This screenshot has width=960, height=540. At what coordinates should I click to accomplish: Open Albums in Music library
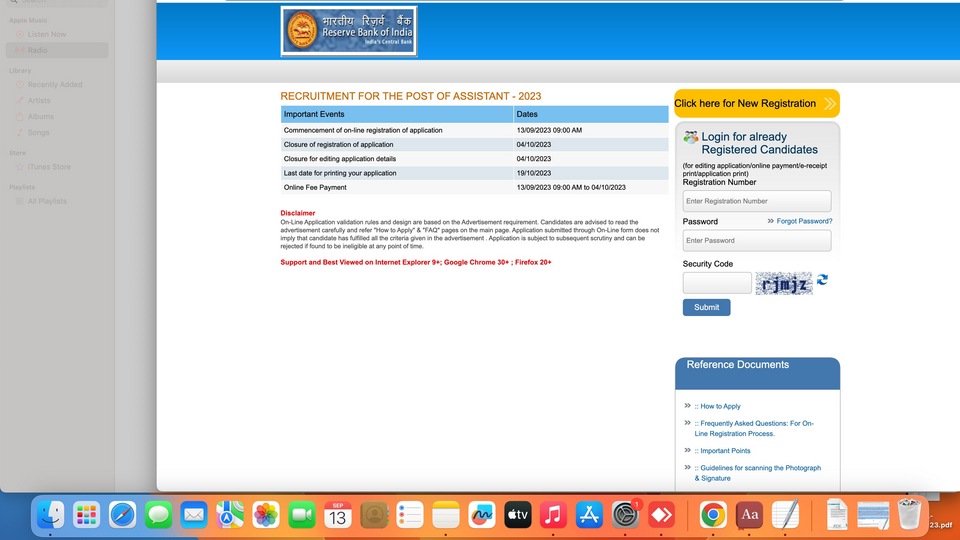click(x=57, y=116)
